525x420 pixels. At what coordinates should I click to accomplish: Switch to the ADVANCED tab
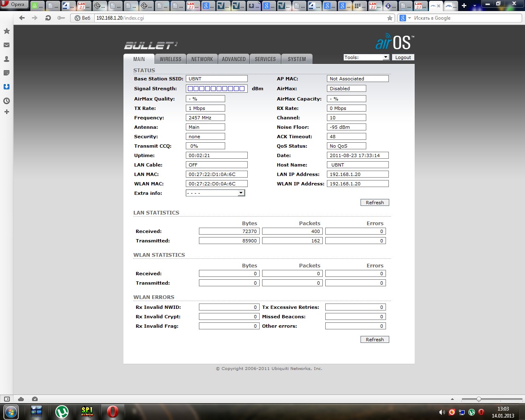[234, 59]
